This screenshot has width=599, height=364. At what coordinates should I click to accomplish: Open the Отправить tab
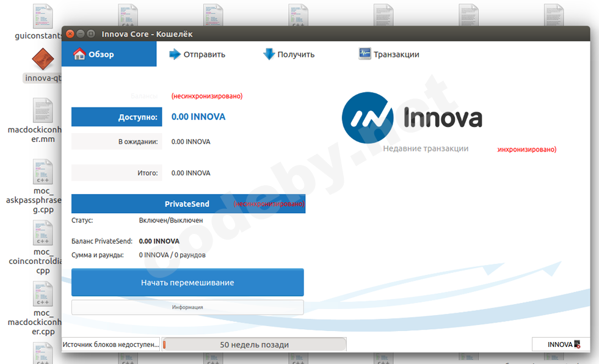tap(195, 54)
